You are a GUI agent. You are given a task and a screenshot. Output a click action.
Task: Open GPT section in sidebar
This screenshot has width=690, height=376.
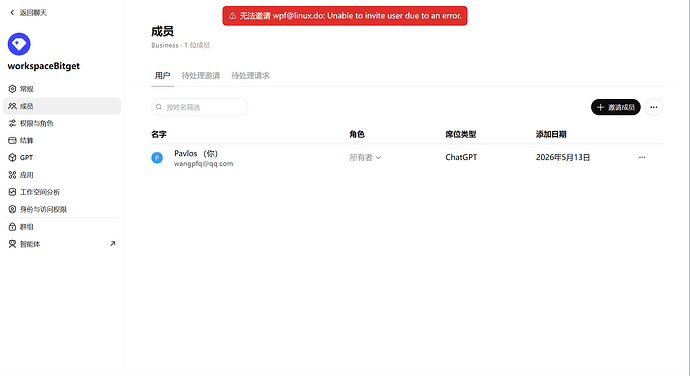click(62, 158)
